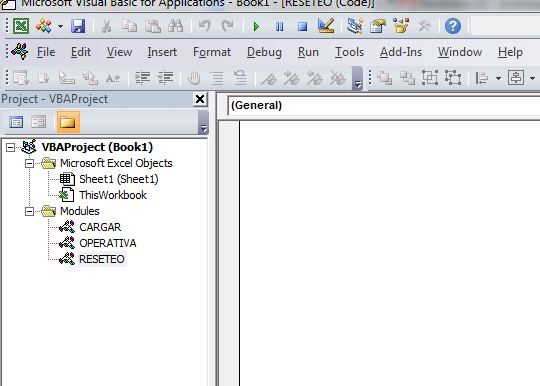Save the workbook with the floppy icon
Image resolution: width=540 pixels, height=386 pixels.
click(x=78, y=26)
